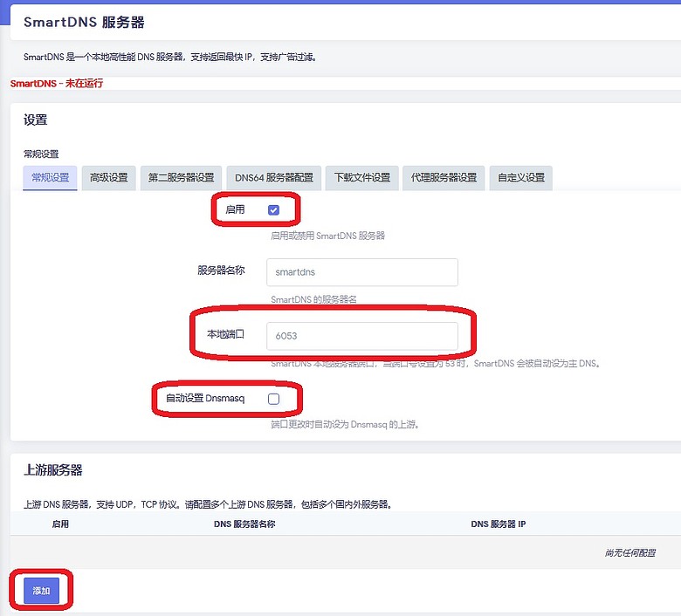681x616 pixels.
Task: Select the DNS64 服务器配置 tab
Action: [x=274, y=177]
